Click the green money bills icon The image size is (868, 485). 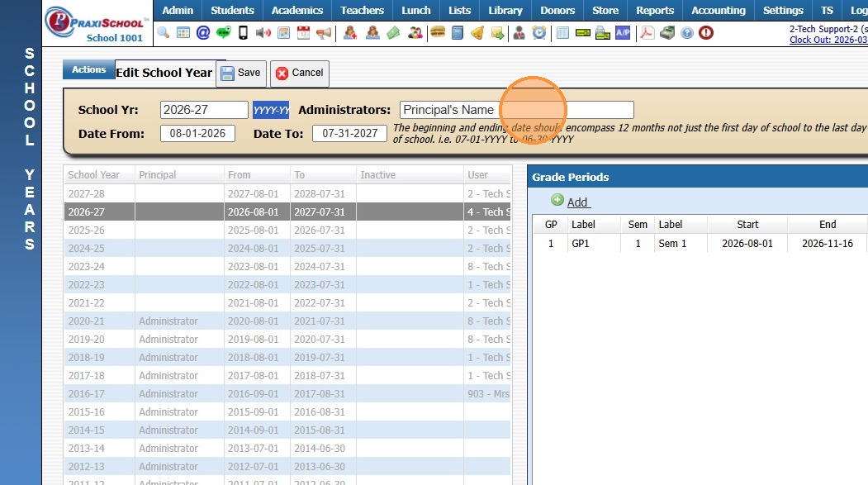click(393, 33)
